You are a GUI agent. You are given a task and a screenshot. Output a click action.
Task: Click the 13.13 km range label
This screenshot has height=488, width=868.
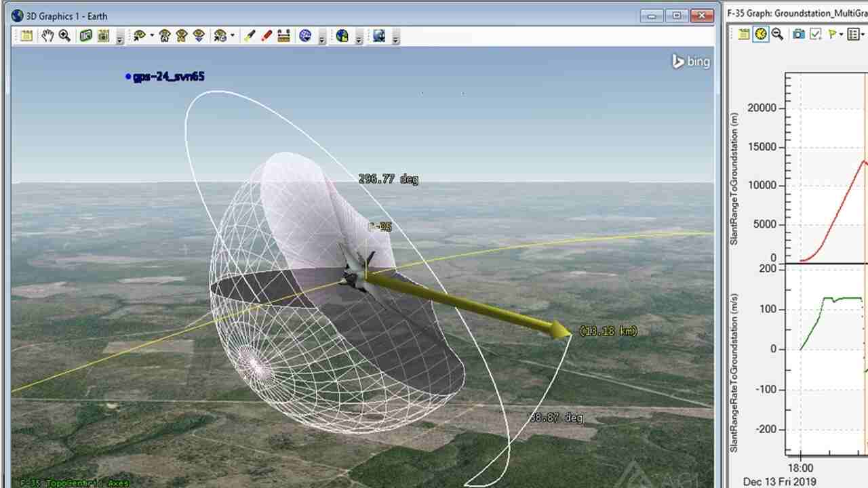pos(608,331)
